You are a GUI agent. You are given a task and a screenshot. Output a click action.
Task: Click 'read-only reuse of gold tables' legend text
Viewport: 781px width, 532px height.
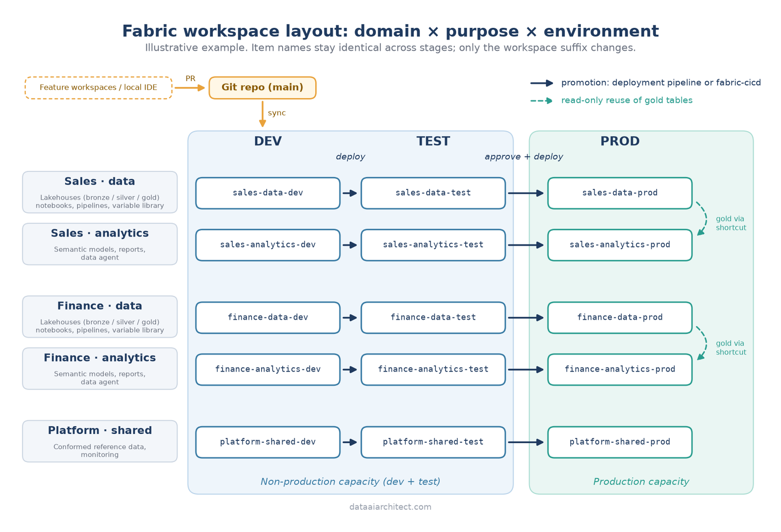point(627,101)
